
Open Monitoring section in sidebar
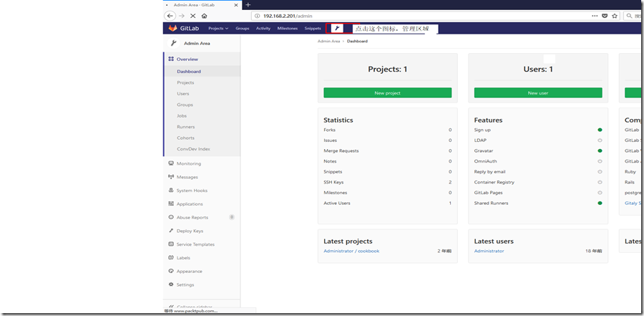tap(188, 163)
